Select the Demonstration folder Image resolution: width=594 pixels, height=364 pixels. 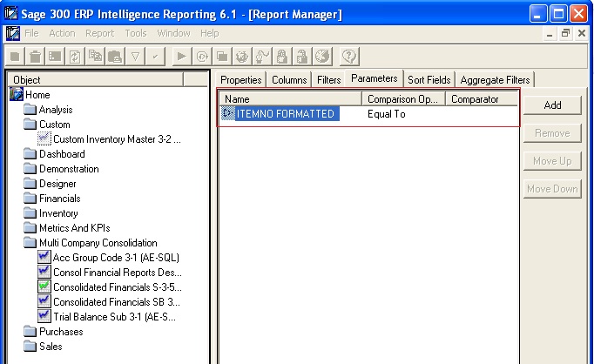(69, 169)
